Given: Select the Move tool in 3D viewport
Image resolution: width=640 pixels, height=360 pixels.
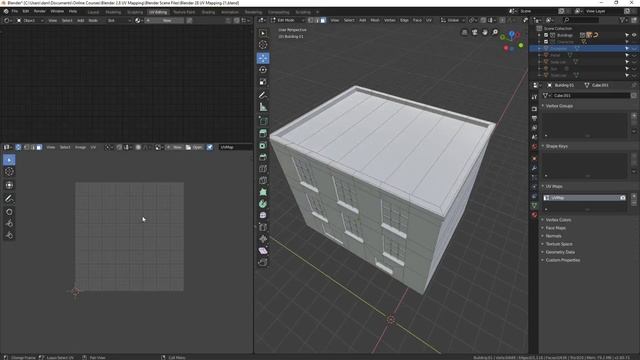Looking at the screenshot, I should point(263,58).
